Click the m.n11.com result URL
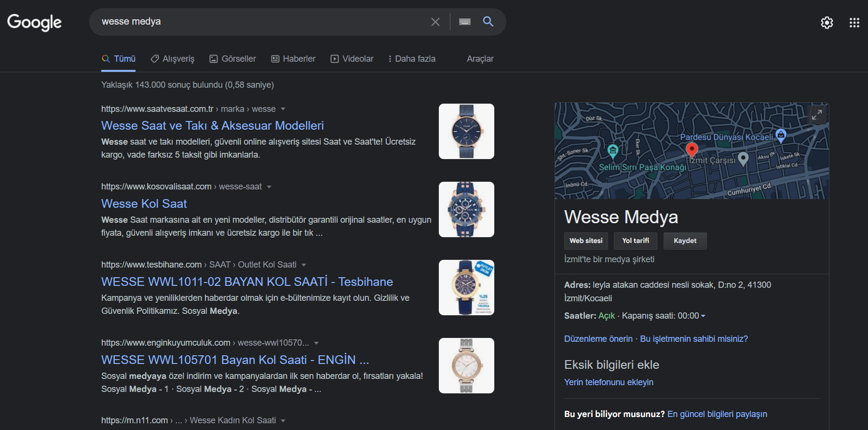The height and width of the screenshot is (430, 868). pos(135,420)
